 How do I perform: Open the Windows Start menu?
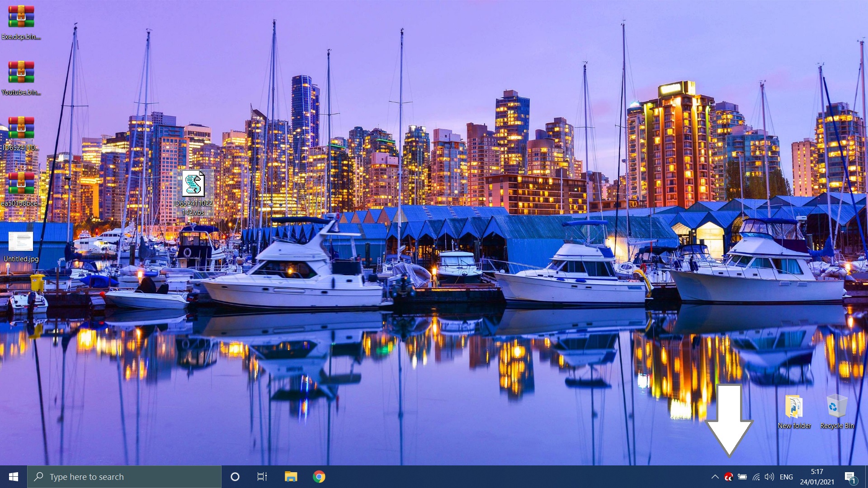(x=14, y=477)
